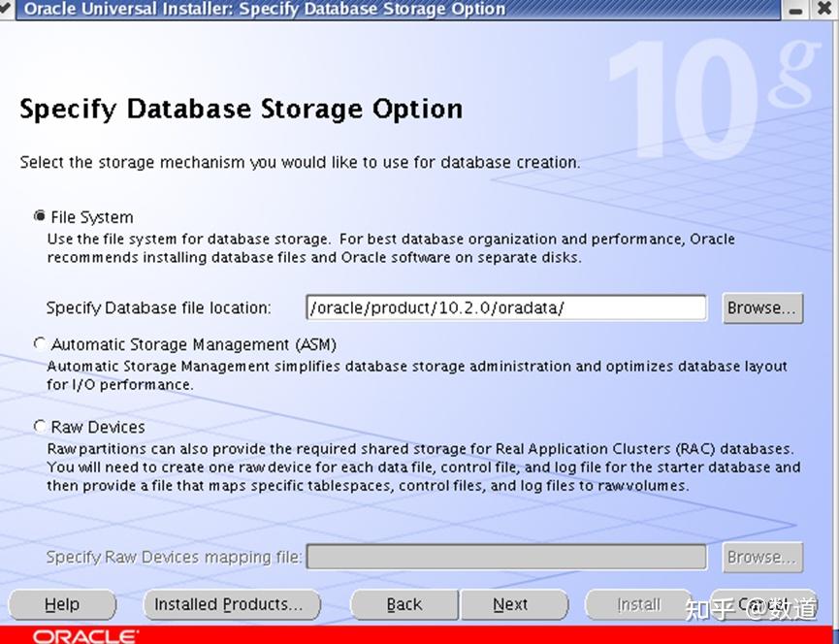Viewport: 839px width, 644px height.
Task: Close the Oracle Universal Installer window
Action: 826,9
